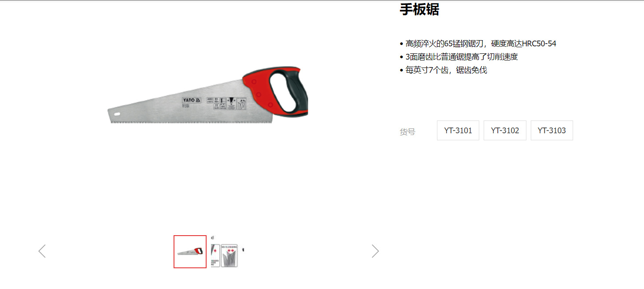This screenshot has height=289, width=644.
Task: Click the saw teeth edge in main image
Action: tap(192, 121)
